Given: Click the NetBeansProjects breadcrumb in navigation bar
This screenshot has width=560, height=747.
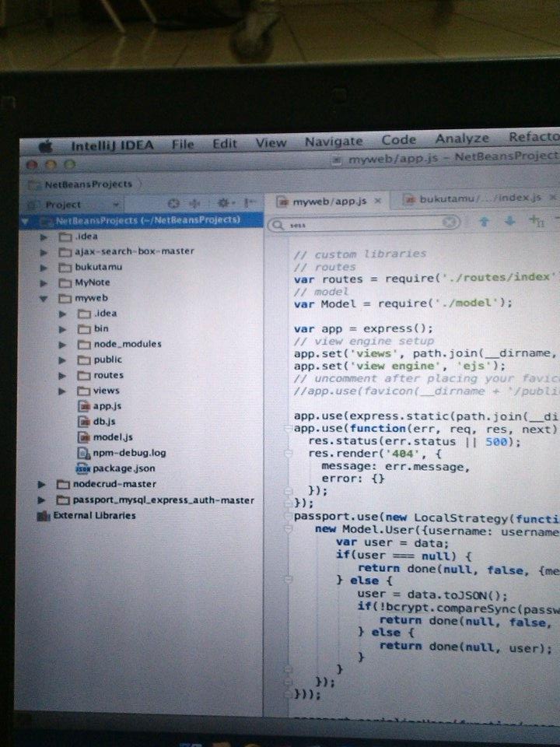Looking at the screenshot, I should (88, 184).
